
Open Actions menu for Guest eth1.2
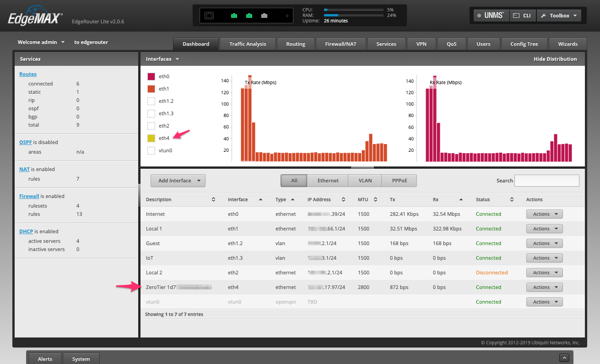click(544, 243)
